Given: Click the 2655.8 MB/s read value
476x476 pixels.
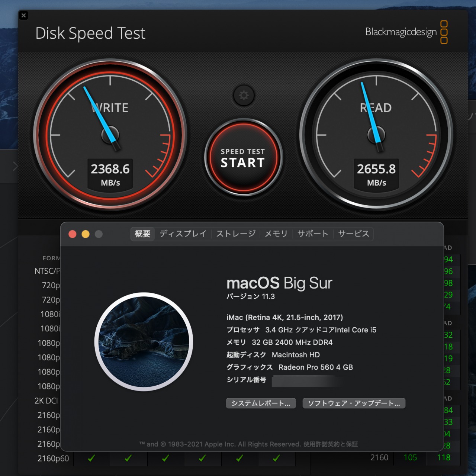Looking at the screenshot, I should point(376,176).
